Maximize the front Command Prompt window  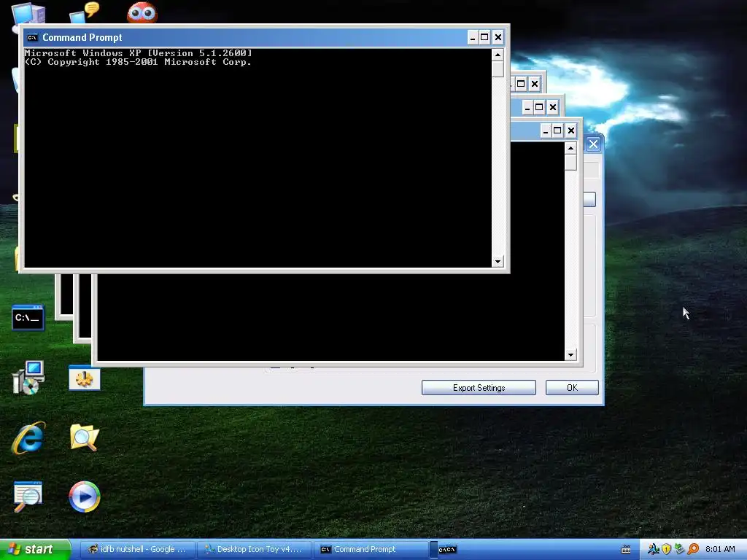485,38
